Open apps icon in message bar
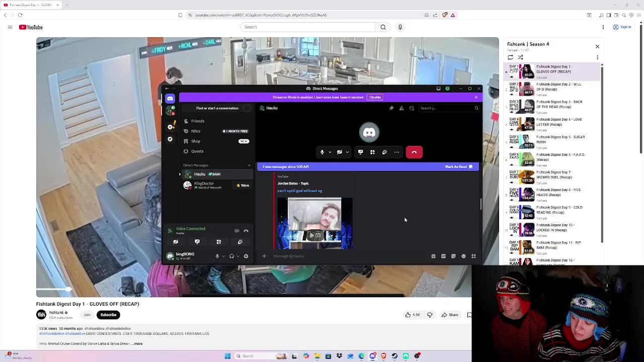 (x=473, y=256)
